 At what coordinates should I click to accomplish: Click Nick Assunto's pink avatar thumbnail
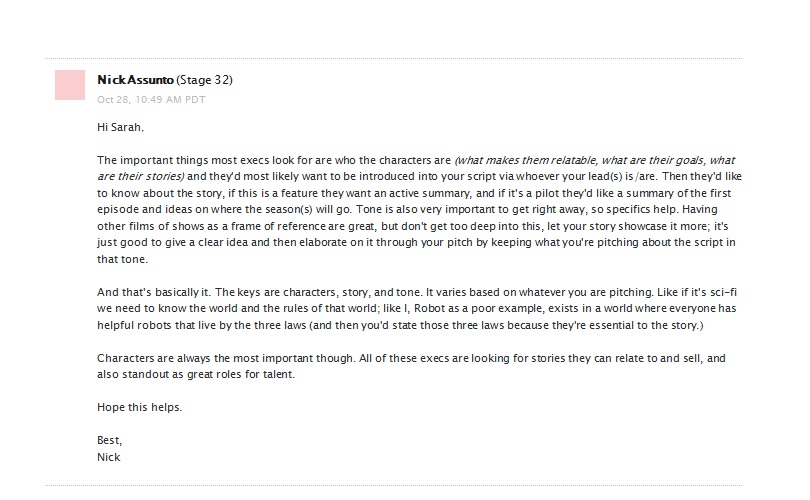70,85
